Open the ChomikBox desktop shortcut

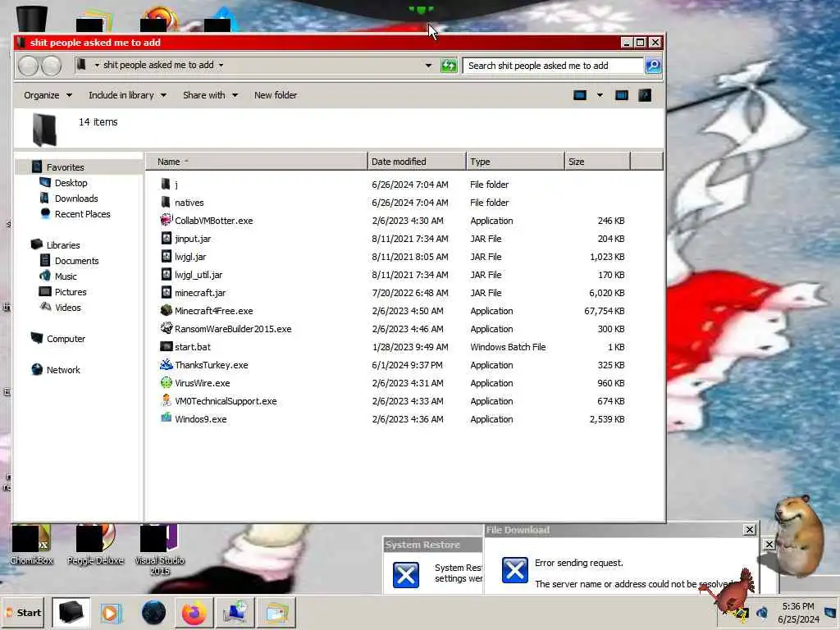(32, 546)
